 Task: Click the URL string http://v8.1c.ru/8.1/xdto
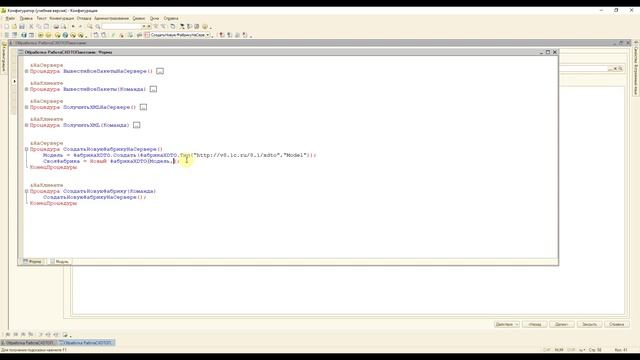click(x=237, y=155)
